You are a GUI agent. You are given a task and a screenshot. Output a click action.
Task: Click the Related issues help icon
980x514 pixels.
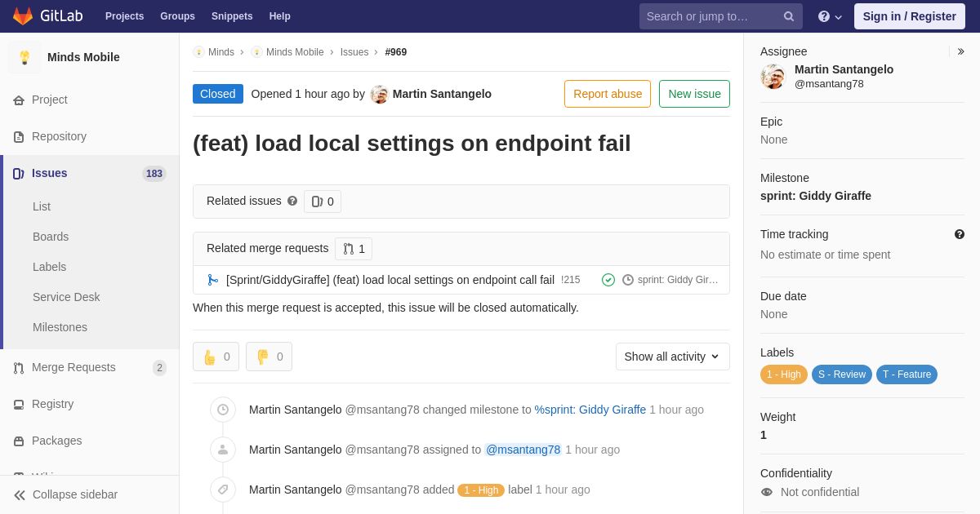point(292,201)
